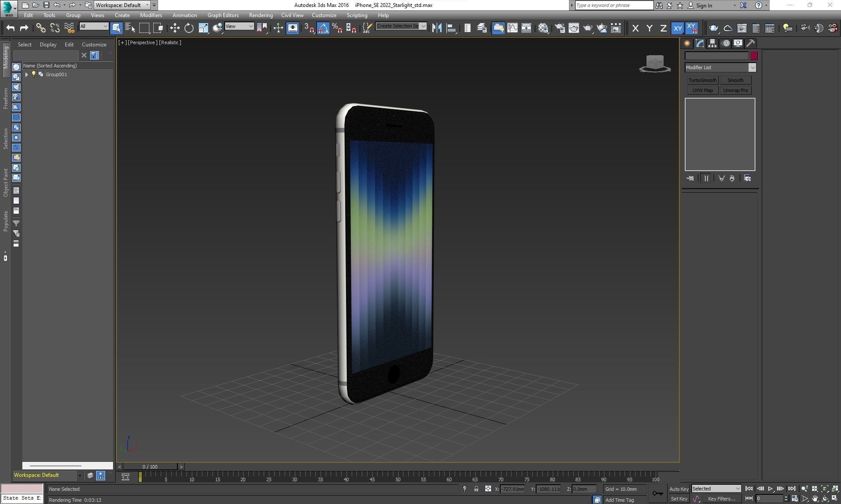This screenshot has height=504, width=841.
Task: Expand the Group001 tree node
Action: [26, 74]
